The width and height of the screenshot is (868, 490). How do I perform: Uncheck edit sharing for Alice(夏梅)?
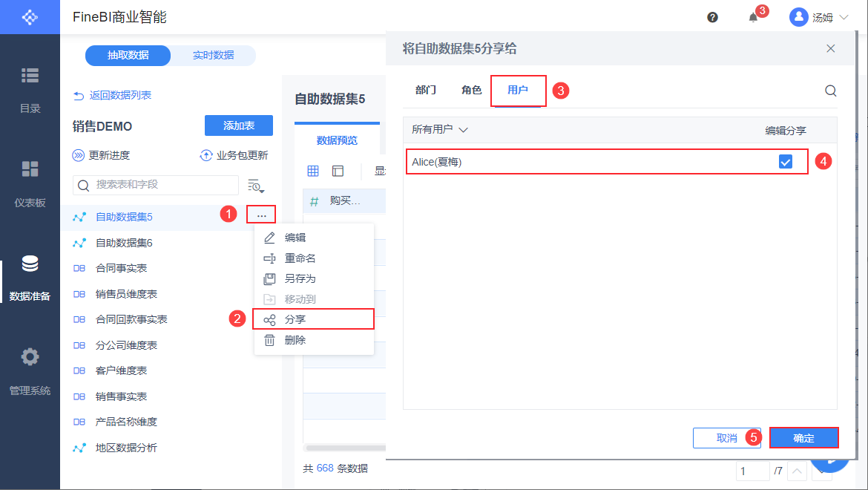786,162
